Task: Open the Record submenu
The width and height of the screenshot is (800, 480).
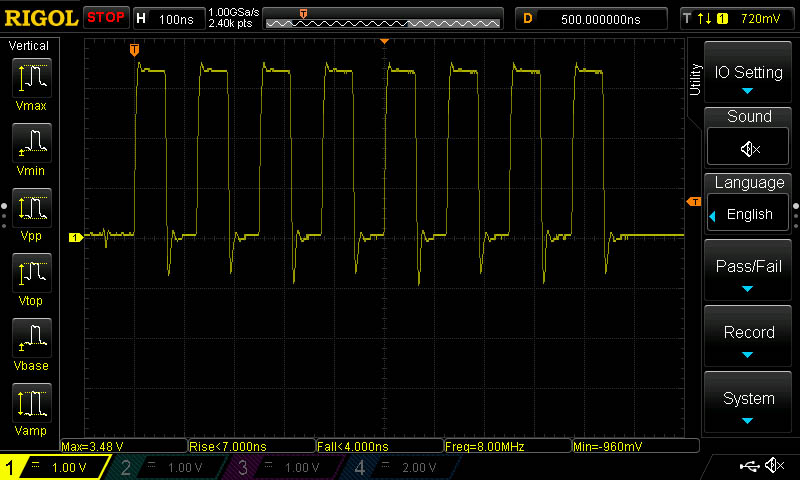Action: pyautogui.click(x=748, y=336)
